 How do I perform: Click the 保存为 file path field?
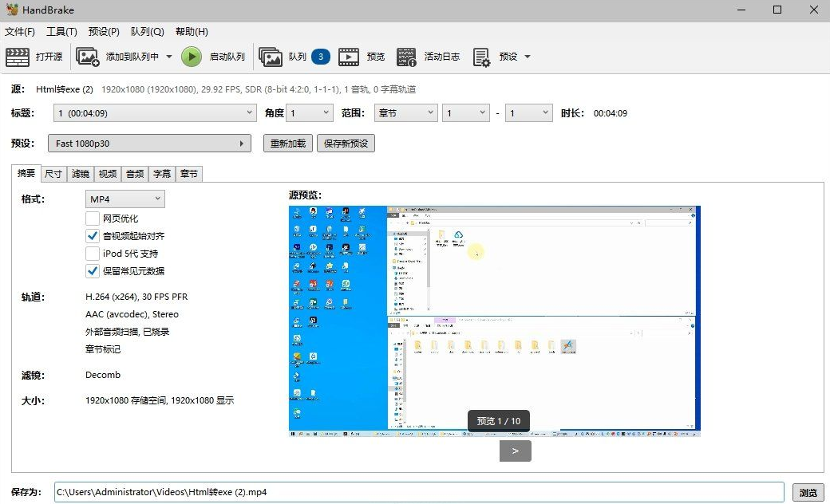(419, 492)
